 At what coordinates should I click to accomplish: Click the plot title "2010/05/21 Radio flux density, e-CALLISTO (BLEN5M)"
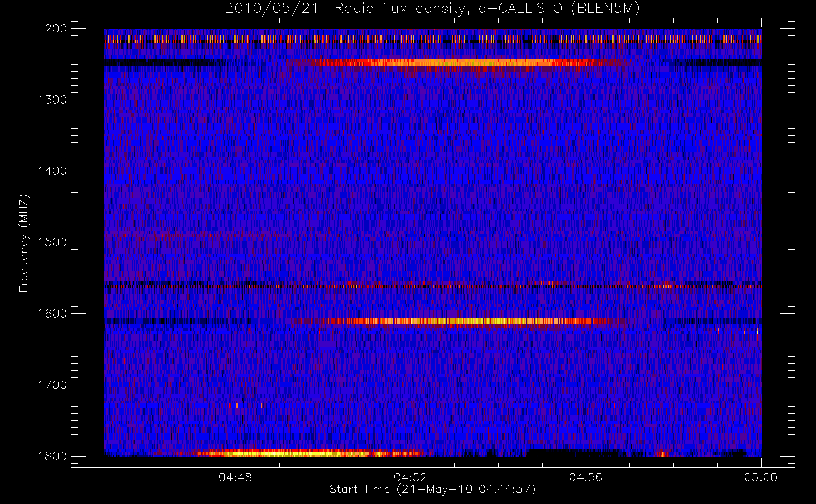point(433,8)
